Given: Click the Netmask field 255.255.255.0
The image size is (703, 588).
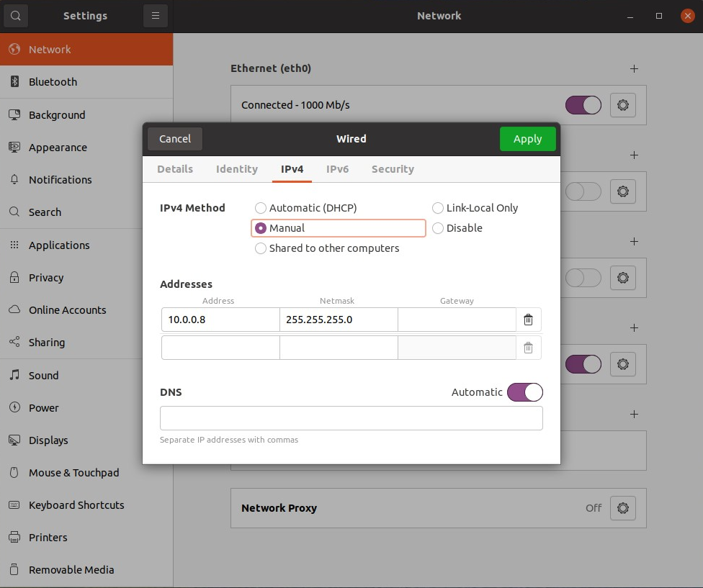Looking at the screenshot, I should click(x=339, y=320).
